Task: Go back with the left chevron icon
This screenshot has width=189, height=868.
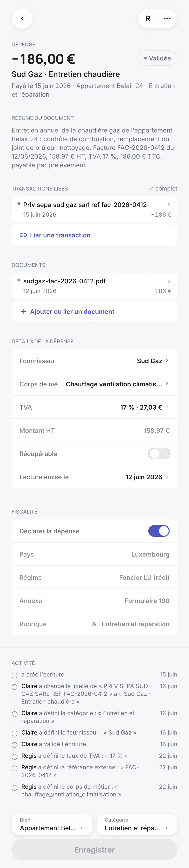Action: pyautogui.click(x=22, y=19)
